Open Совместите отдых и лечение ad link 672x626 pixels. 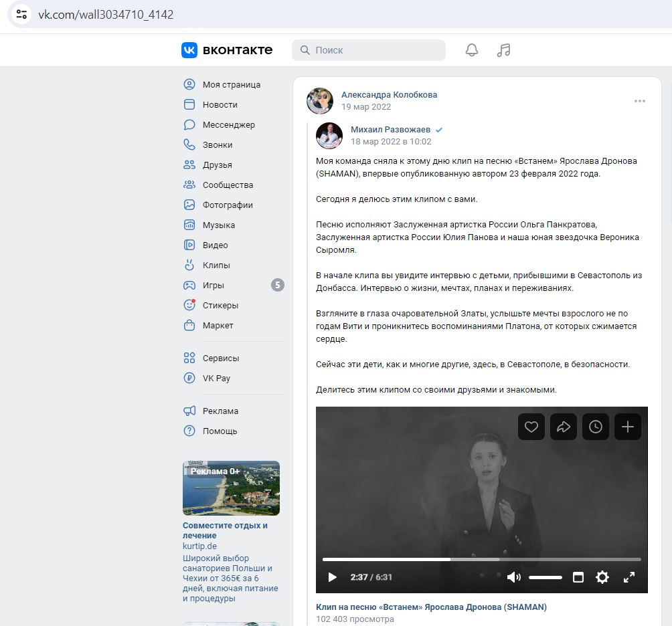click(x=225, y=530)
